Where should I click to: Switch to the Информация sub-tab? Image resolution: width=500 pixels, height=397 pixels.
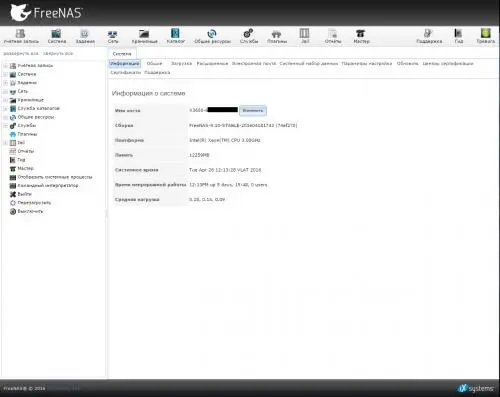tap(125, 63)
